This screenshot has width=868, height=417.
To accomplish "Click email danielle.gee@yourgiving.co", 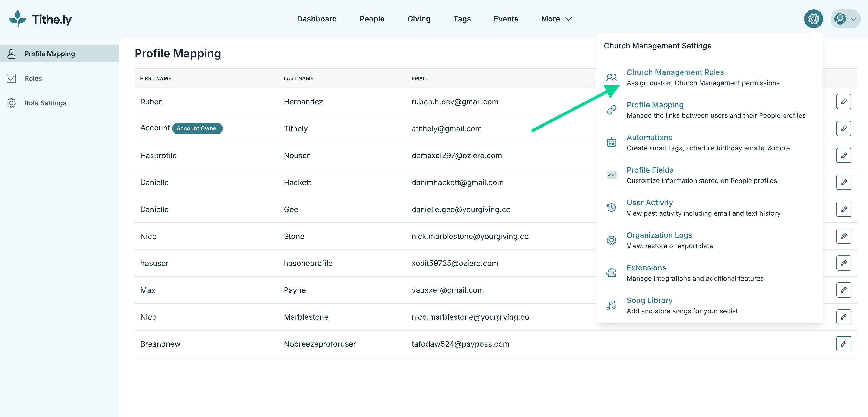I will click(x=461, y=209).
